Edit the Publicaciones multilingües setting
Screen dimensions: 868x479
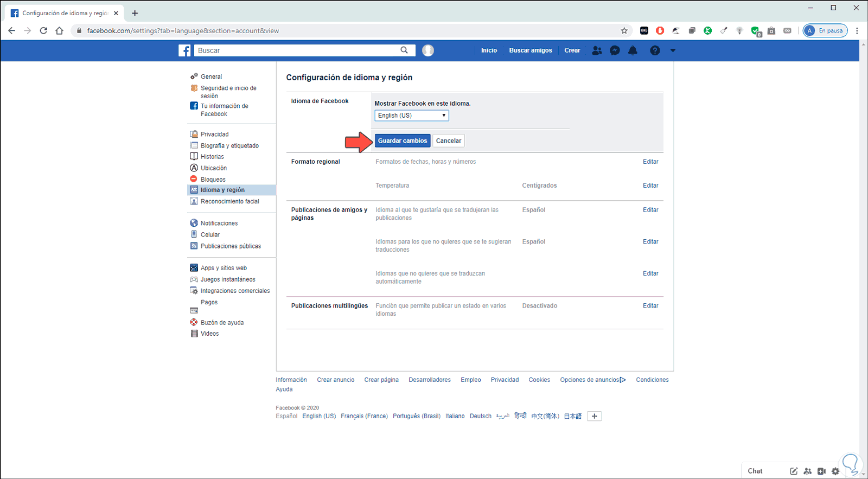coord(650,306)
